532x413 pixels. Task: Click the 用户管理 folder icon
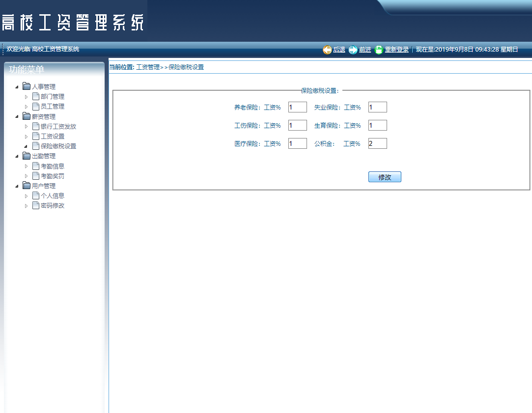tap(27, 185)
